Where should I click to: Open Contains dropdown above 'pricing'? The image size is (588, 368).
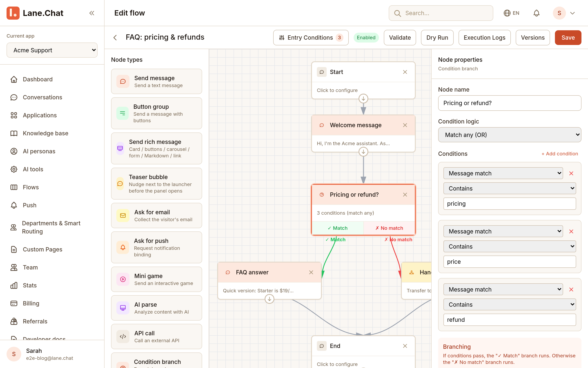510,188
